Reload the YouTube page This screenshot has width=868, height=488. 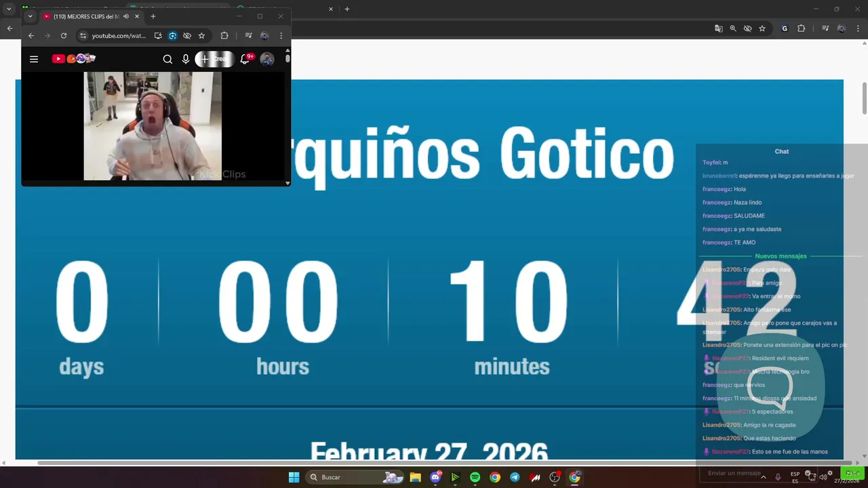[x=64, y=35]
